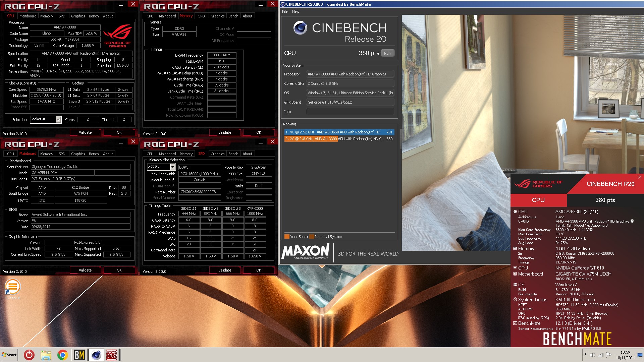Click Windows OS icon in BenchMate panel

515,285
